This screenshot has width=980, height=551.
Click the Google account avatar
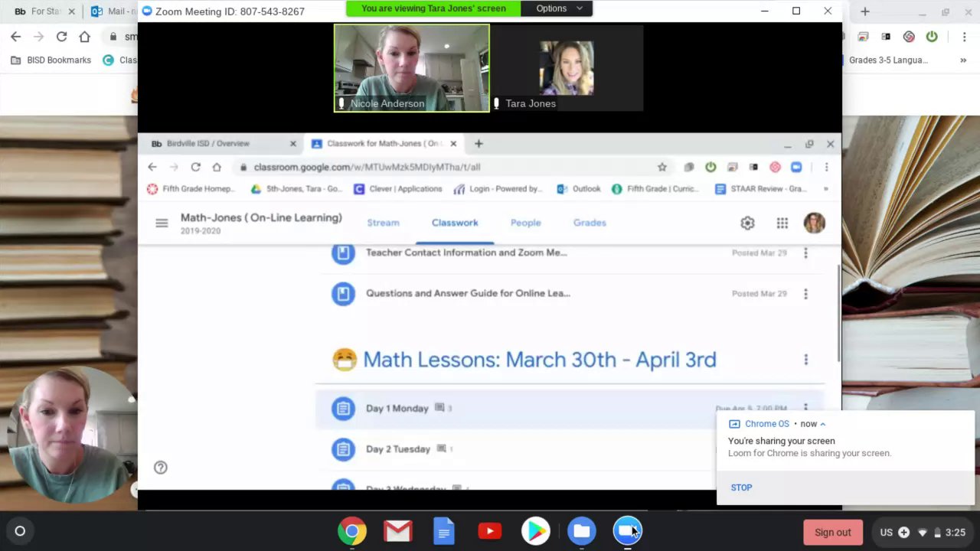pyautogui.click(x=815, y=223)
